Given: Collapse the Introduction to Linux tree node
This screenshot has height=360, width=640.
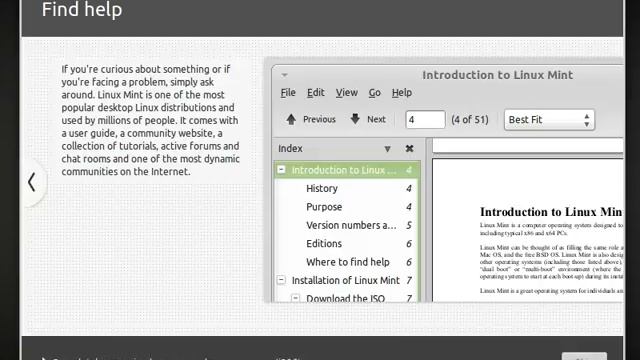Looking at the screenshot, I should click(x=281, y=169).
